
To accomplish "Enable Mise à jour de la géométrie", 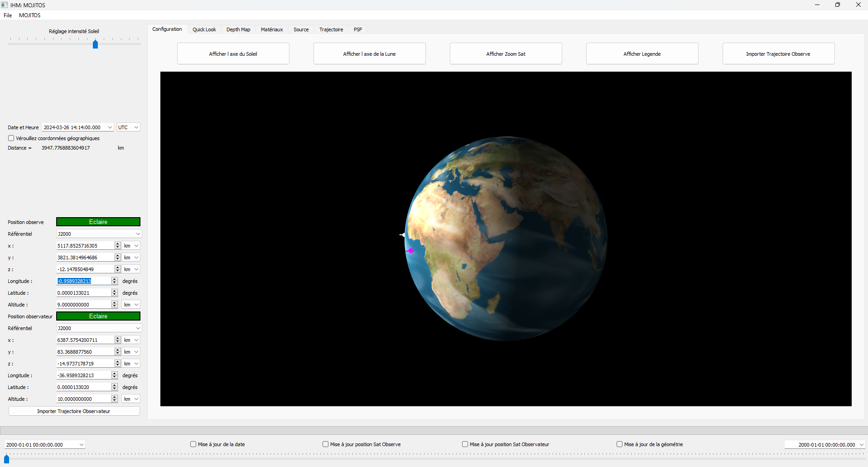I will 619,444.
